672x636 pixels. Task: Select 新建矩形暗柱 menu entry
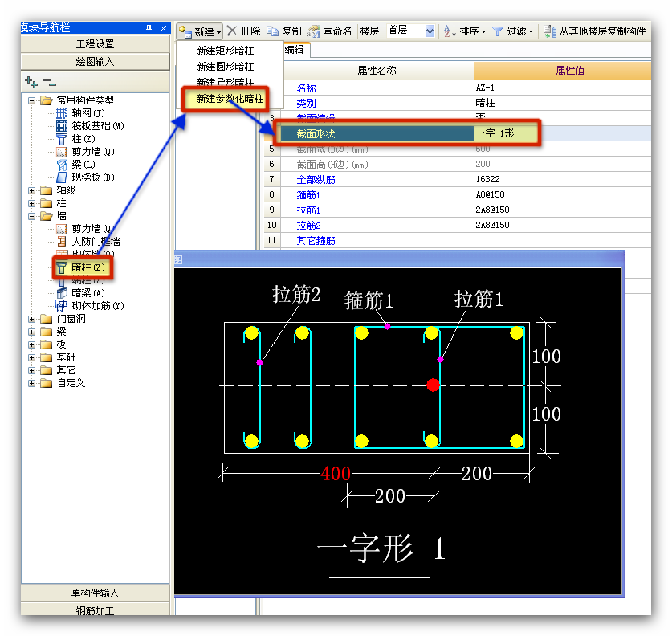pyautogui.click(x=226, y=51)
